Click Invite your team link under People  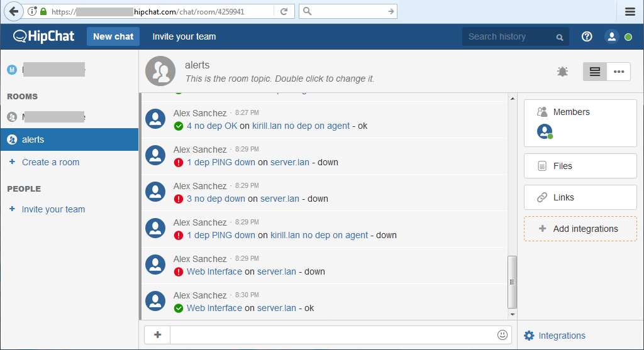point(53,209)
